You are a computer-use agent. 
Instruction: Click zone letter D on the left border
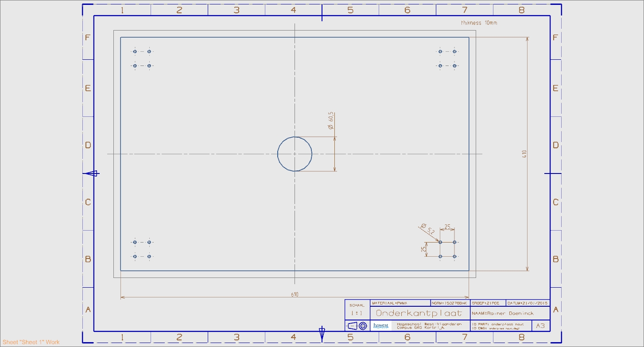point(88,145)
